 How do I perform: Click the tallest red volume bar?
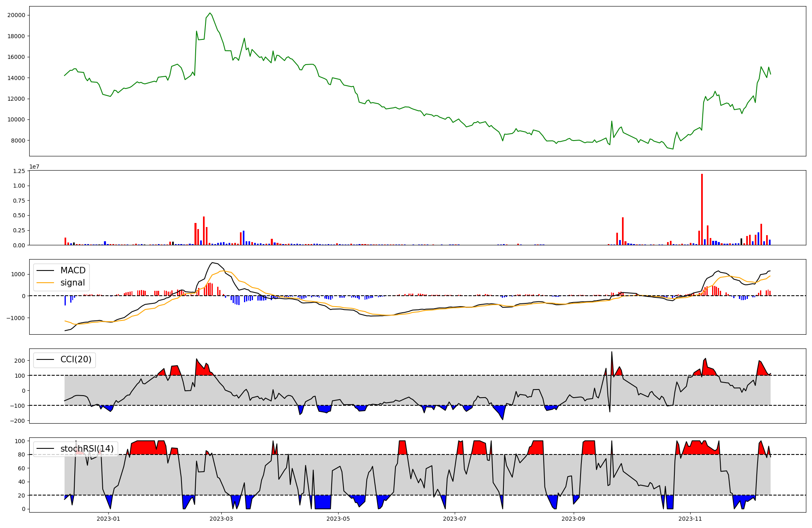702,209
